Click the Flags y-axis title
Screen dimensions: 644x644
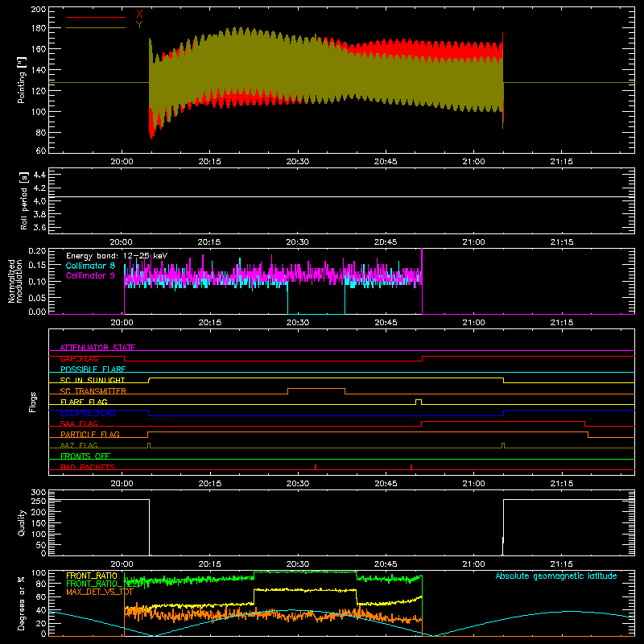(32, 402)
